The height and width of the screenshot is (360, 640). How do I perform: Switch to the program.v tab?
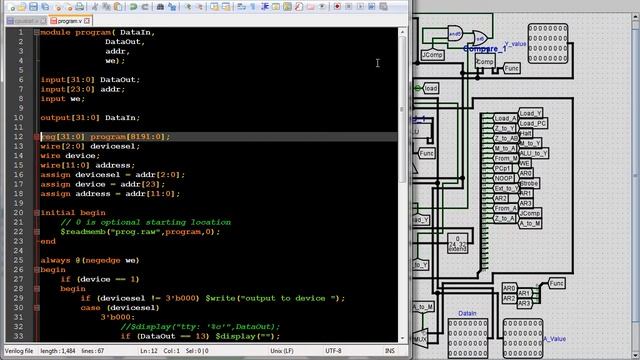[70, 20]
